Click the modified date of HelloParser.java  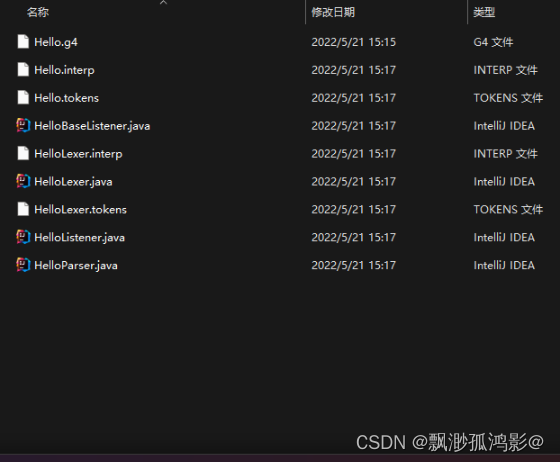pos(354,265)
